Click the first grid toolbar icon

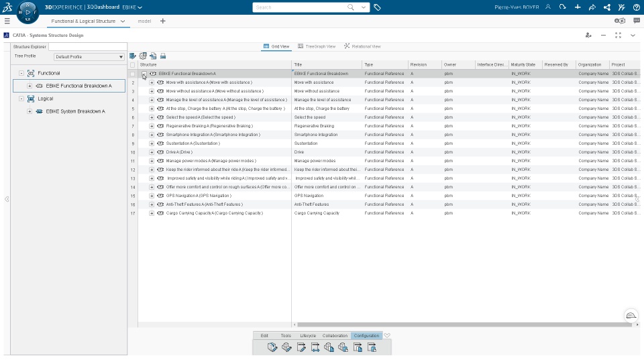click(133, 56)
